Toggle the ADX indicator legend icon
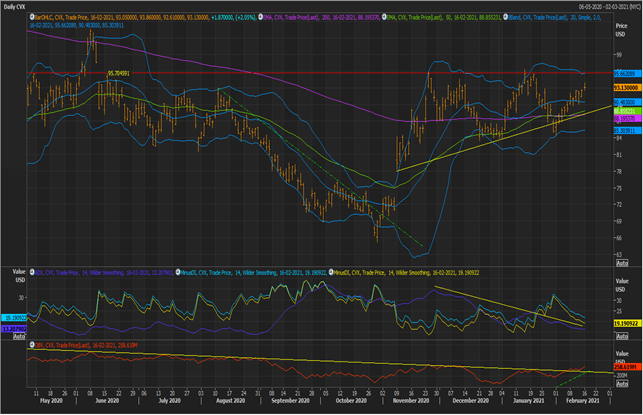This screenshot has width=643, height=415. [32, 272]
